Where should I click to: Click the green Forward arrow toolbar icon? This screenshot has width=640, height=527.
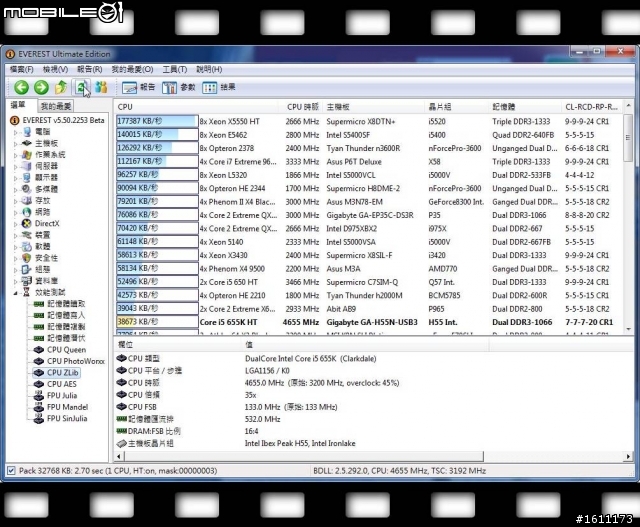click(x=41, y=87)
